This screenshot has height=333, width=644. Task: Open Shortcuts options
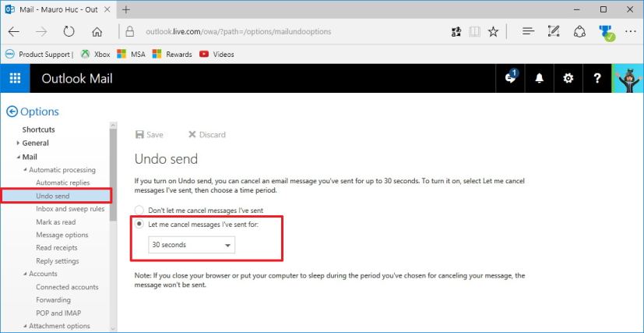point(39,129)
